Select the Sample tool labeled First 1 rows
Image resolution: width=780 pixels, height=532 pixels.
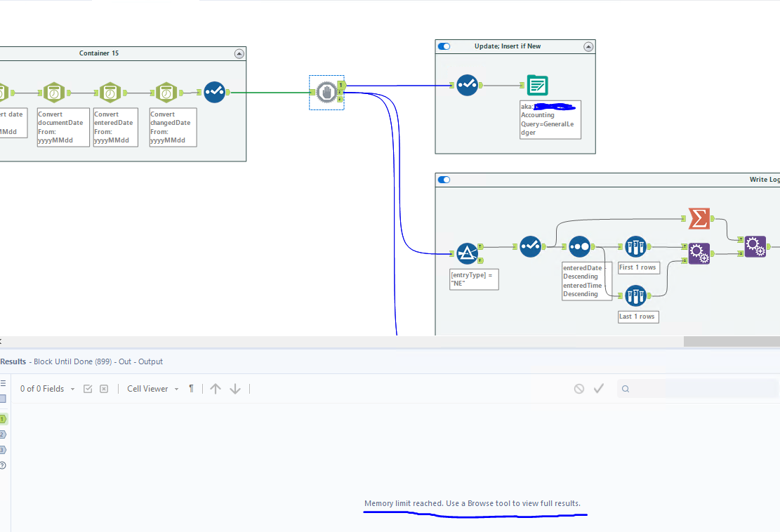(x=635, y=246)
